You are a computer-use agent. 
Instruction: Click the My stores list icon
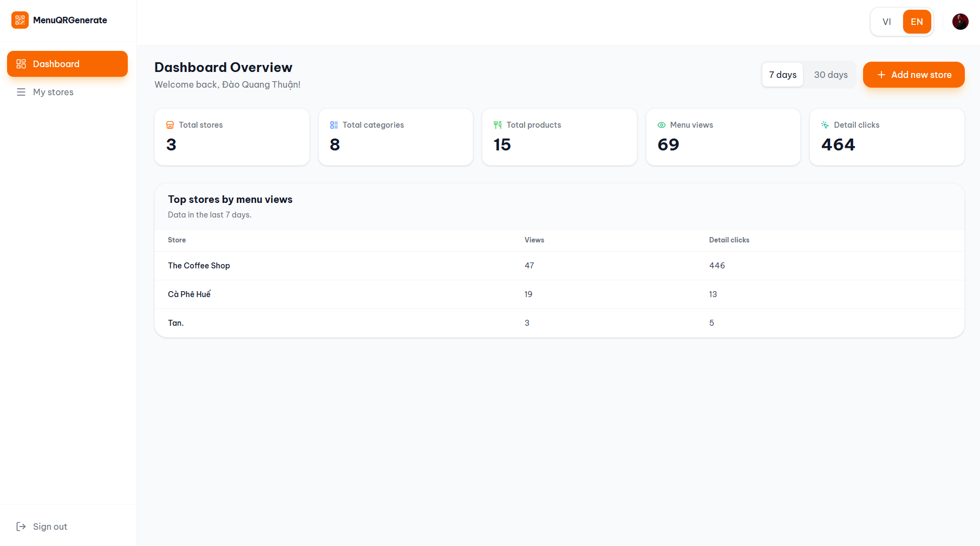click(x=21, y=92)
